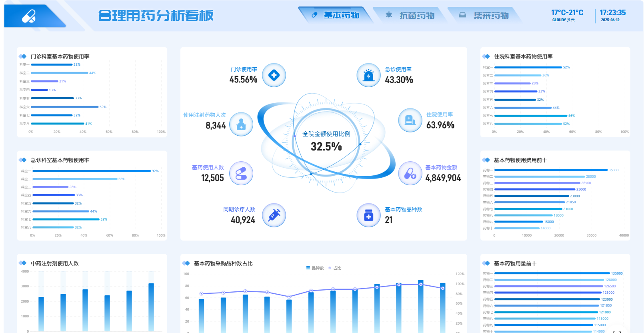Click the 基药使用人数 capsules icon
The image size is (644, 333).
point(241,173)
